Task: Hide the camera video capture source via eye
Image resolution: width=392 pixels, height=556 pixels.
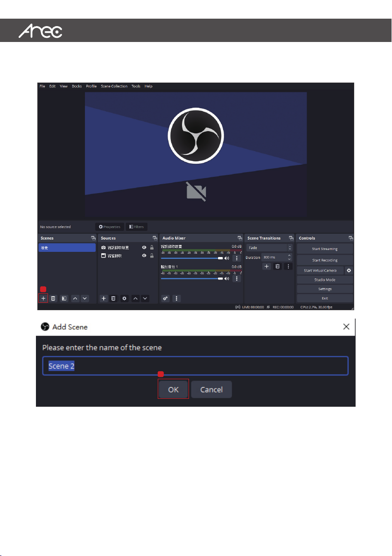Action: click(144, 248)
